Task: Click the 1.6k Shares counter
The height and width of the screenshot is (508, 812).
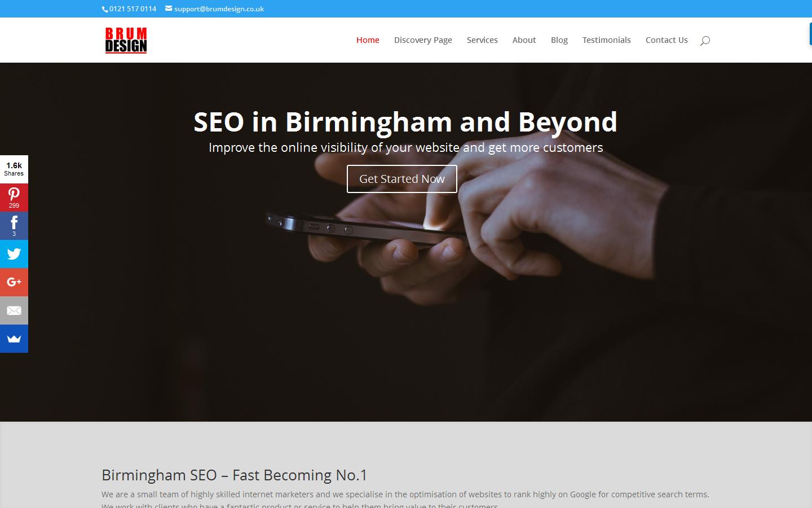Action: click(x=14, y=169)
